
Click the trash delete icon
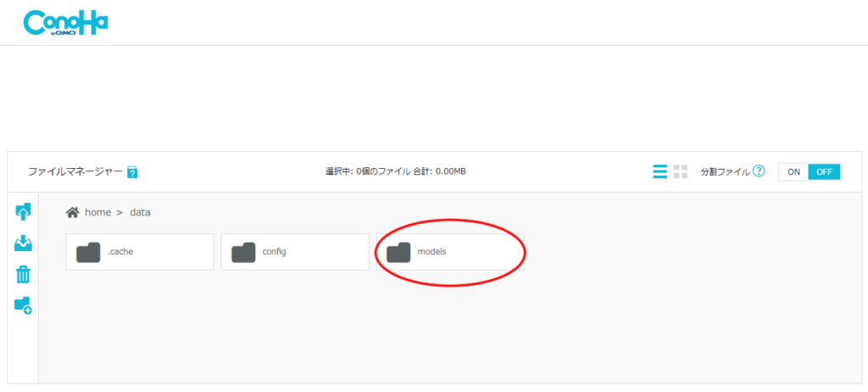pyautogui.click(x=23, y=274)
